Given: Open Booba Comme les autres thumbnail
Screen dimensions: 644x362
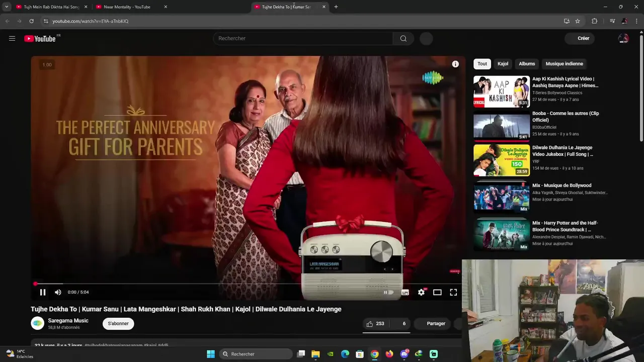Looking at the screenshot, I should (502, 126).
